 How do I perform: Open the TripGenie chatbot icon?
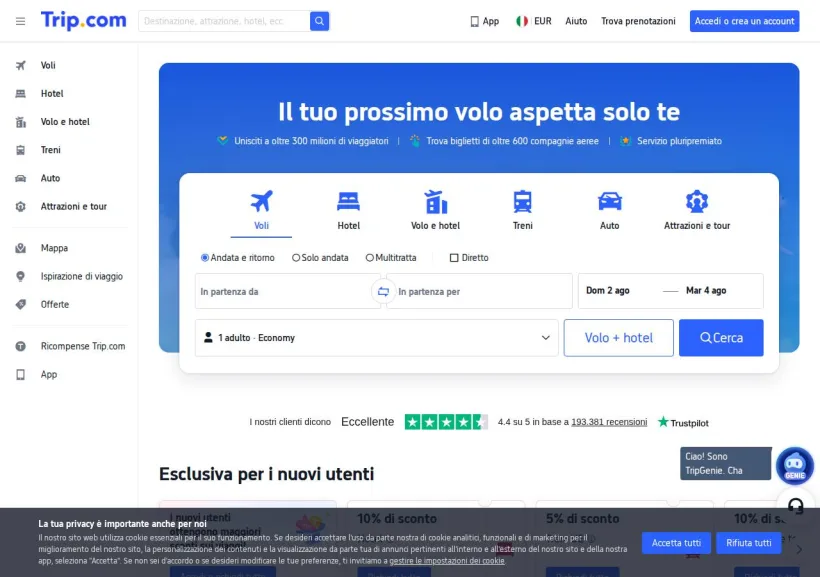pos(794,465)
